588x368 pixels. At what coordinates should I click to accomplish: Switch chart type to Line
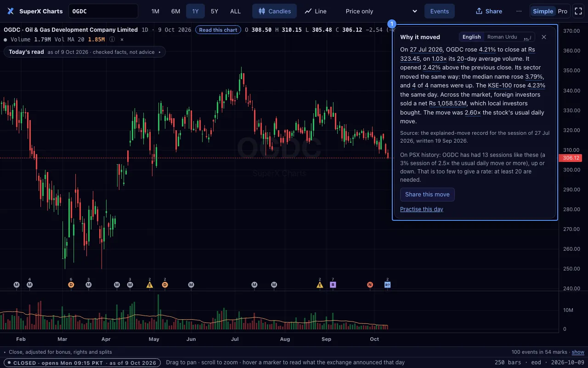316,11
